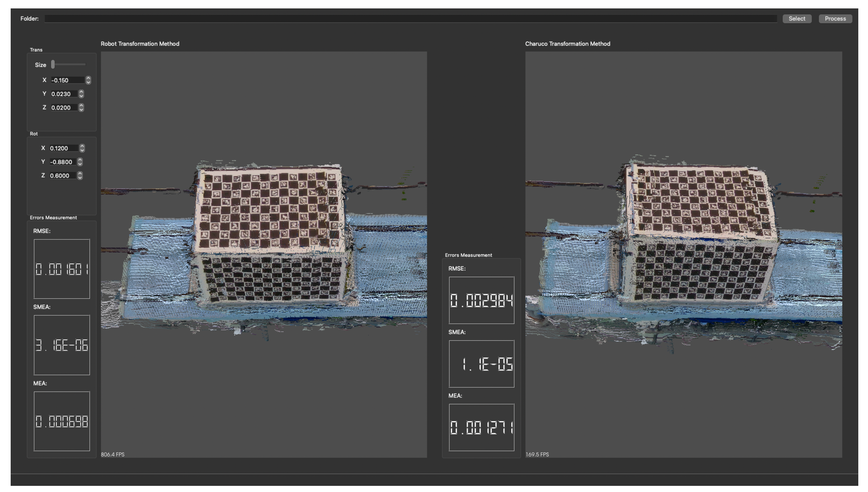
Task: Decrease Rot Y with its down arrow
Action: pos(80,164)
